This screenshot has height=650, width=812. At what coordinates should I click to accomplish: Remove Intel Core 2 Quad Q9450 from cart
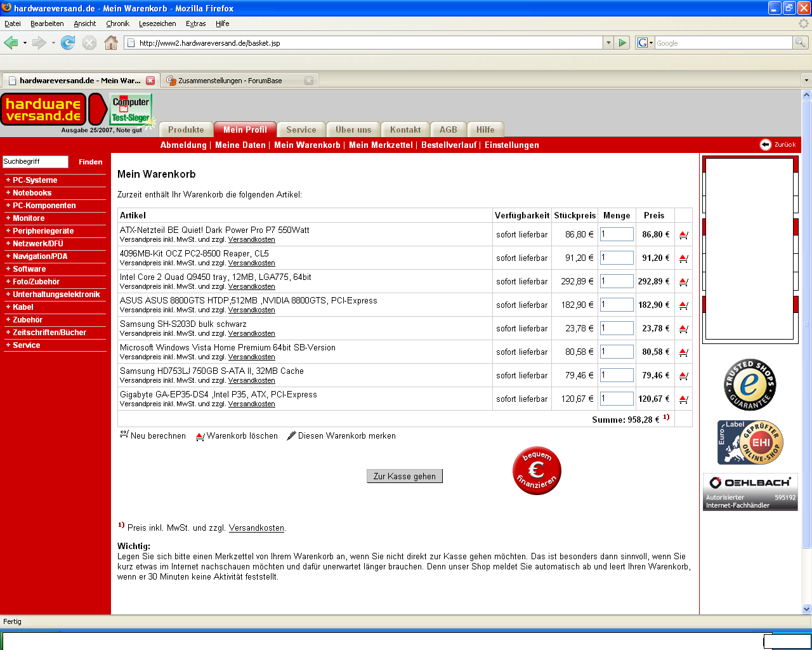(683, 282)
